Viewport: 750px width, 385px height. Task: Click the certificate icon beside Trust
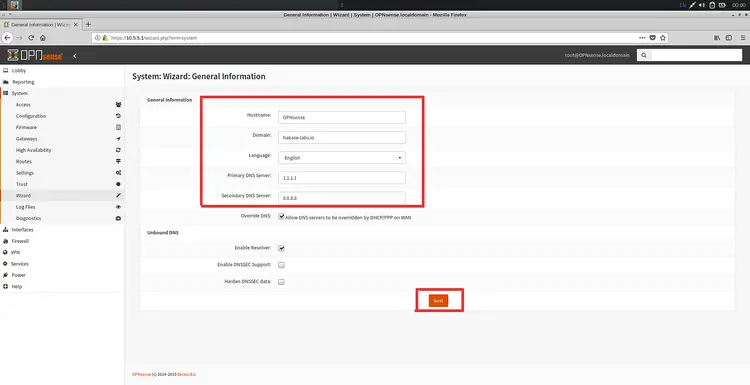coord(118,184)
